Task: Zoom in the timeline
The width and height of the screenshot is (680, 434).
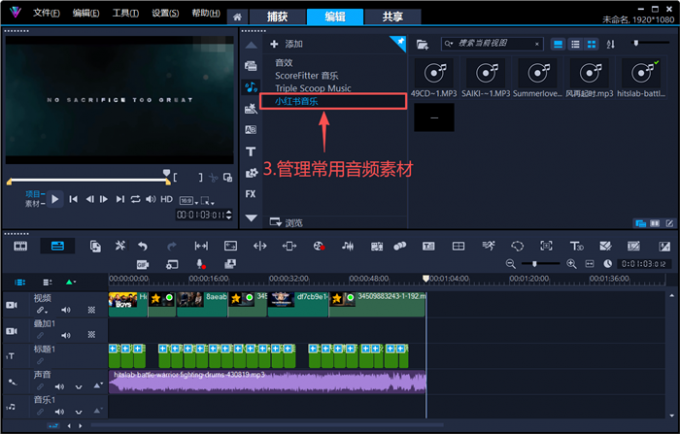Action: 571,264
